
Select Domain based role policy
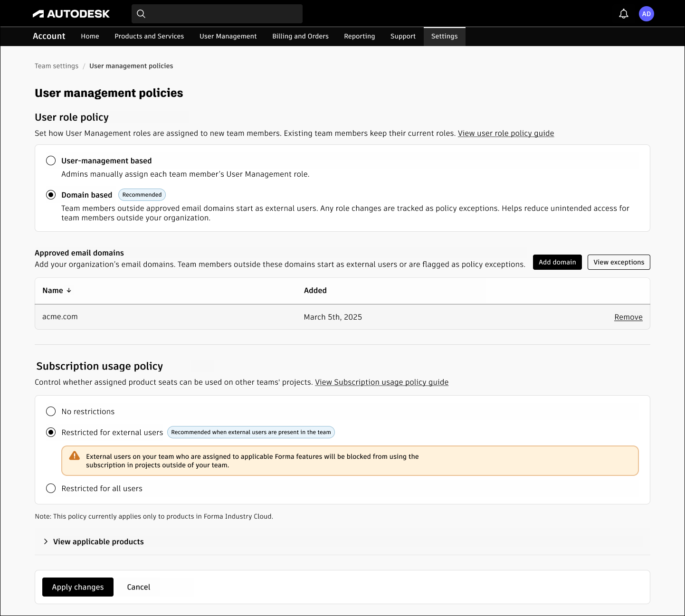pos(51,195)
